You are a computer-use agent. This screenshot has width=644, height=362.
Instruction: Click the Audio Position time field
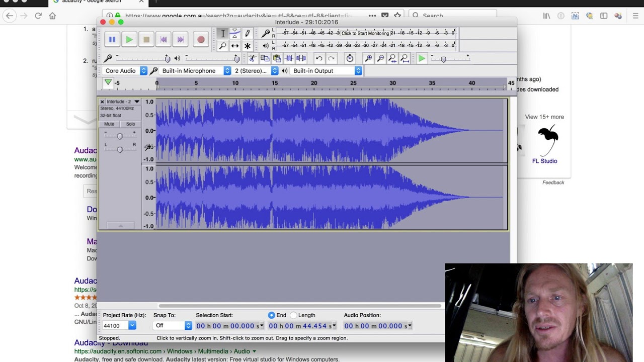click(378, 326)
